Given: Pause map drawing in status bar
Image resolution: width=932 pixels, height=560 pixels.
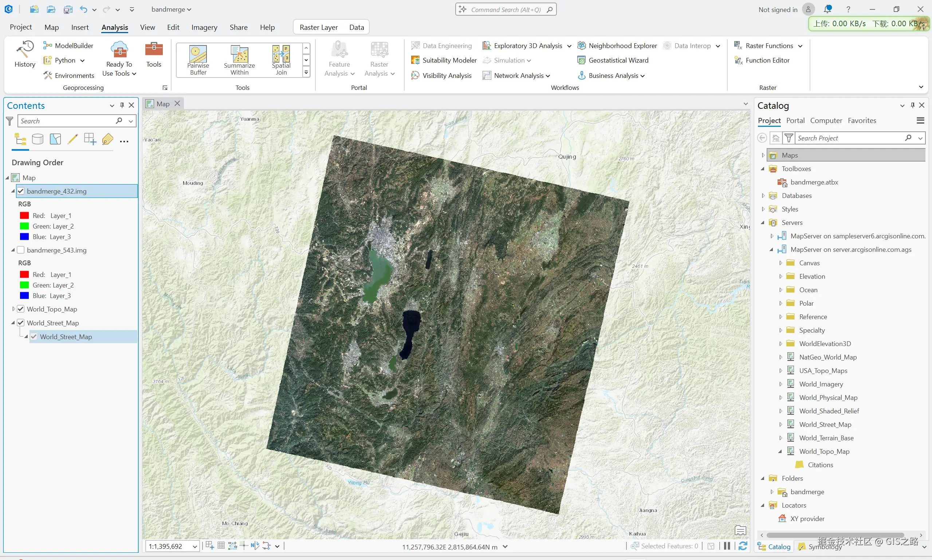Looking at the screenshot, I should pos(727,546).
